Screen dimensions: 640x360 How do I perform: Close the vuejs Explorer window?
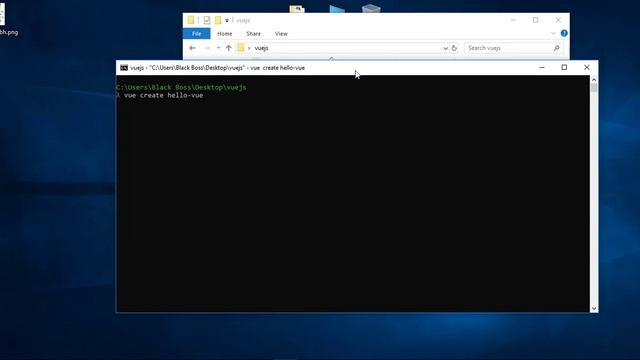[x=558, y=20]
